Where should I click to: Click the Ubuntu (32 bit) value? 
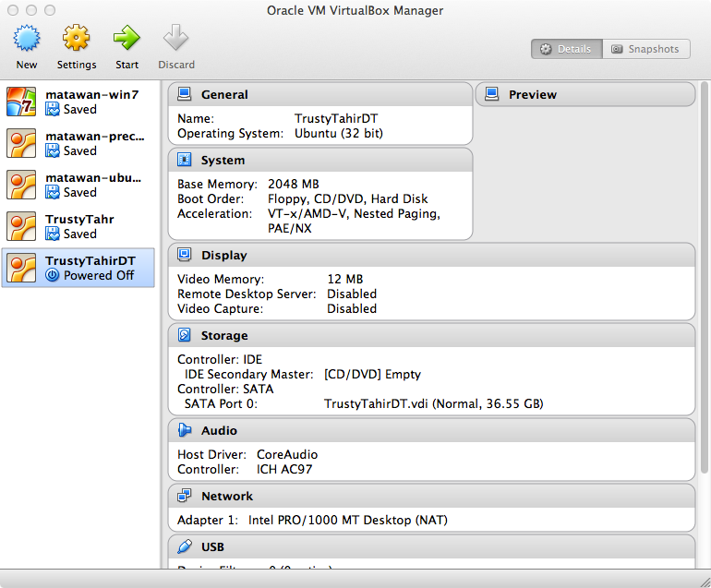[339, 133]
